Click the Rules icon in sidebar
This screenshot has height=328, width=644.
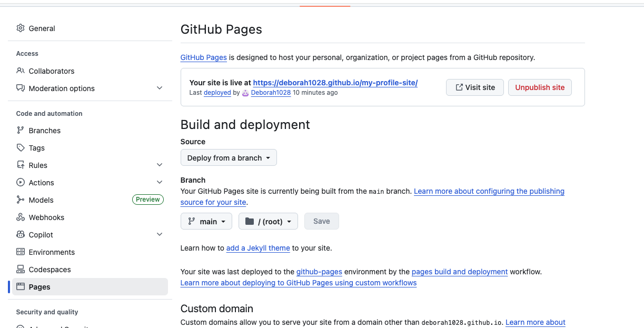(21, 165)
